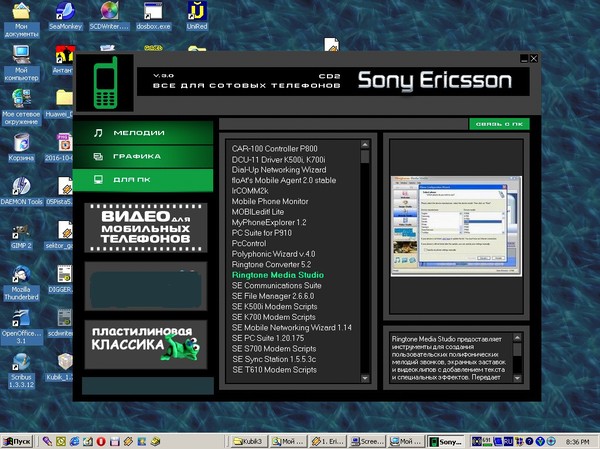600x449 pixels.
Task: Click description box scroll-down arrow
Action: coord(517,378)
